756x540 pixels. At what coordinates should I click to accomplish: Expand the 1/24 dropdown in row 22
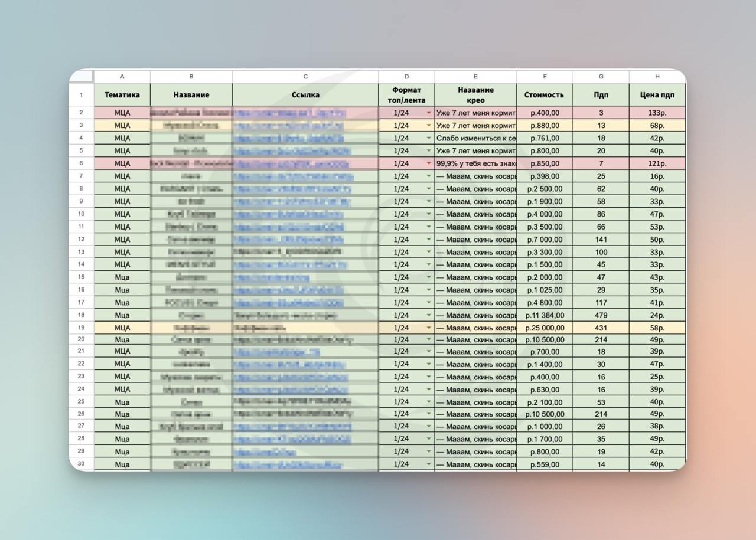(x=429, y=364)
